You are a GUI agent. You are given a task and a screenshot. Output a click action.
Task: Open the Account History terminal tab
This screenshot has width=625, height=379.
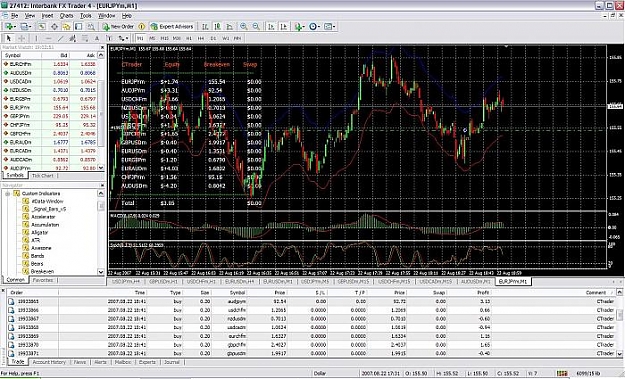coord(49,362)
